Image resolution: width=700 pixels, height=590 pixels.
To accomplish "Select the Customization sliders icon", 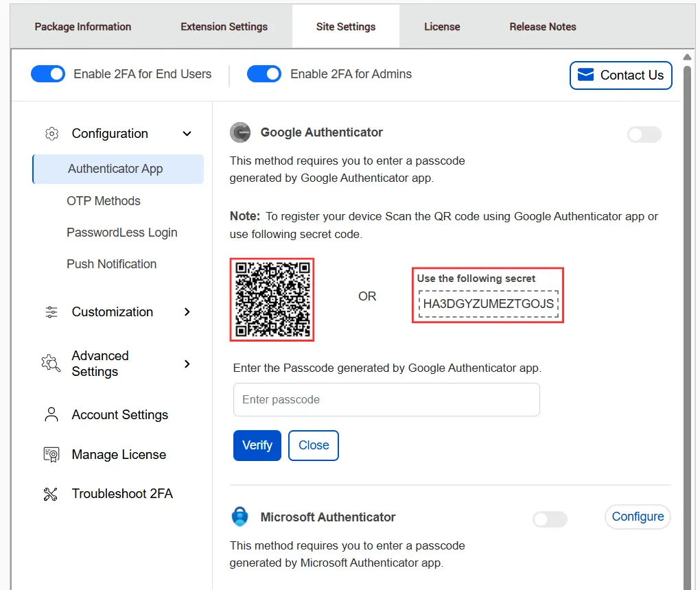I will 51,311.
